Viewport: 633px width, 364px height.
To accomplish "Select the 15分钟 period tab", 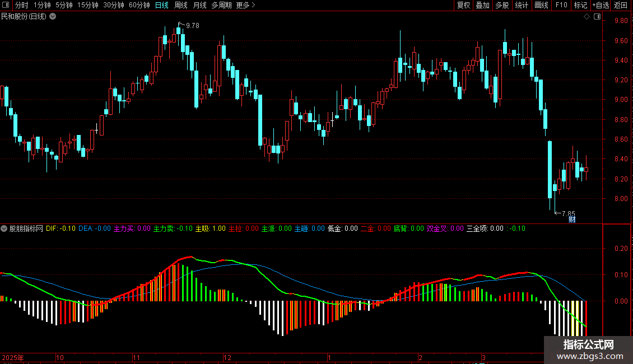I will click(88, 5).
